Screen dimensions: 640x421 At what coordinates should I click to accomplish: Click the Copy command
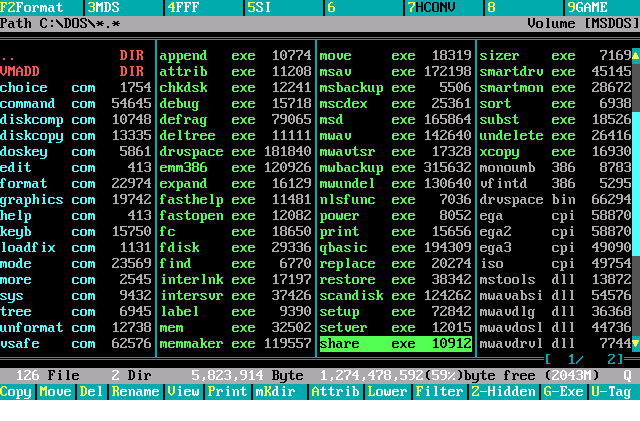pos(16,392)
